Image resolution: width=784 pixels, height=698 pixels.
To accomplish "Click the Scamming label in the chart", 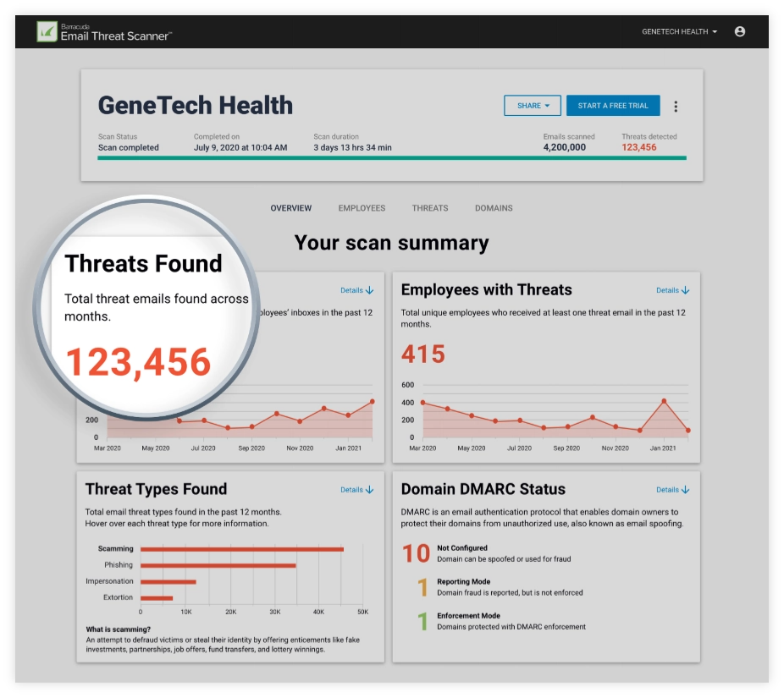I will pos(115,548).
